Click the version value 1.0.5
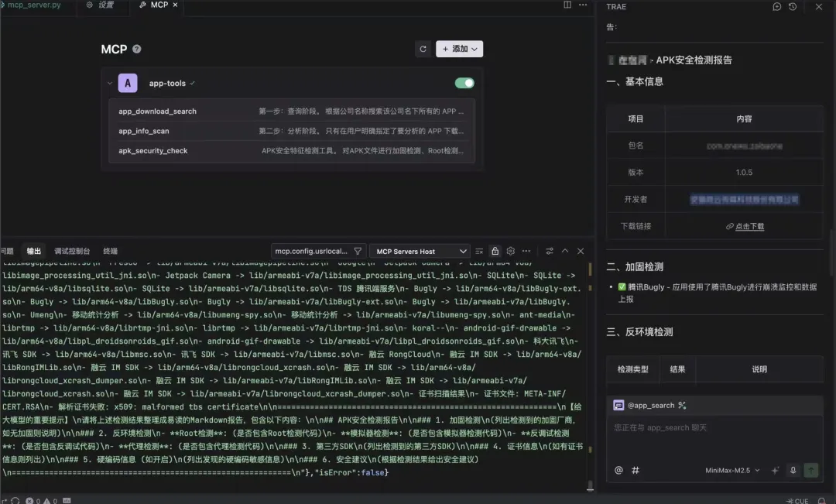 click(745, 173)
